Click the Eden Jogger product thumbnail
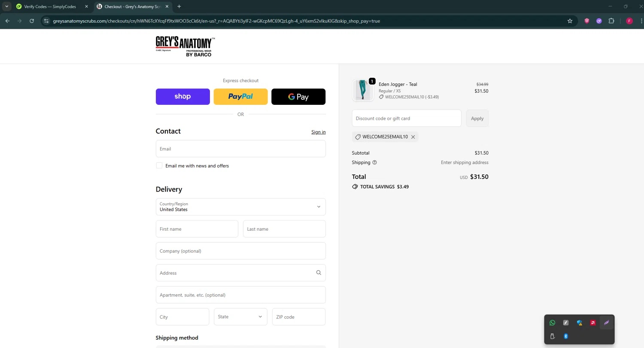The width and height of the screenshot is (644, 348). tap(363, 90)
